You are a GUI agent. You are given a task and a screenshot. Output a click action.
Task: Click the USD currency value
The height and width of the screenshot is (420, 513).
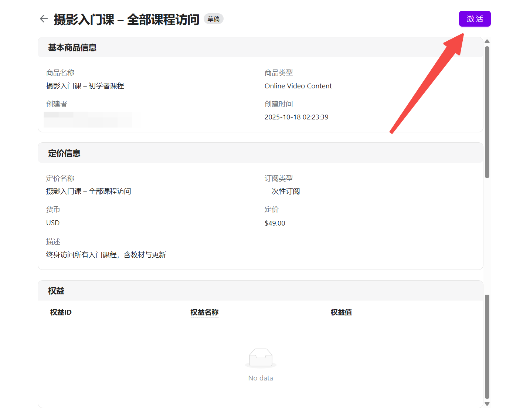click(x=53, y=223)
